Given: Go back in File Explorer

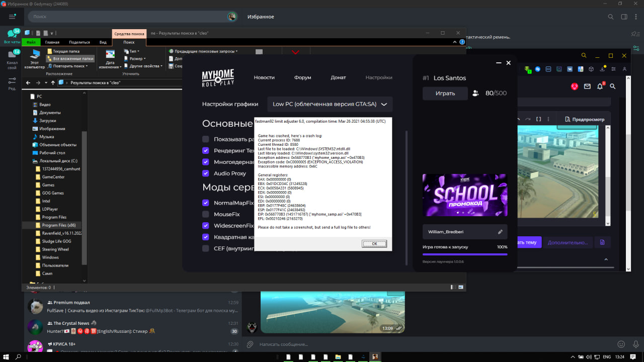Looking at the screenshot, I should [x=28, y=82].
